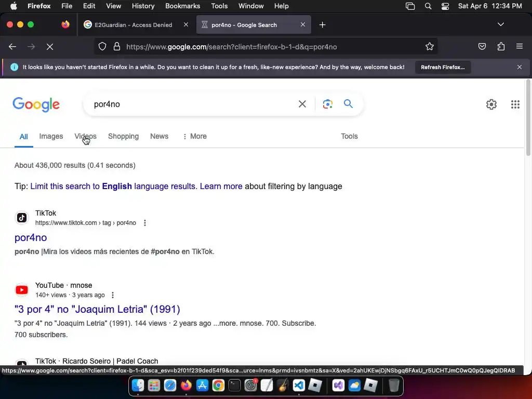Viewport: 532px width, 399px height.
Task: Open Google quick settings gear
Action: pyautogui.click(x=491, y=104)
